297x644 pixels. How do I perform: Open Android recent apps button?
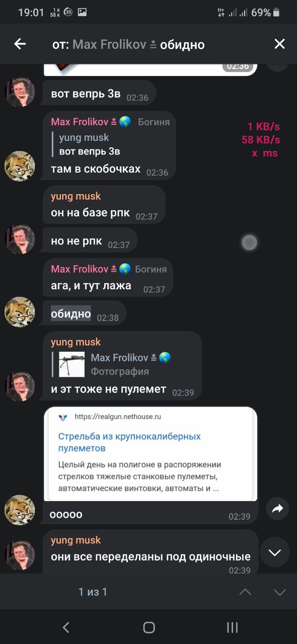point(232,627)
